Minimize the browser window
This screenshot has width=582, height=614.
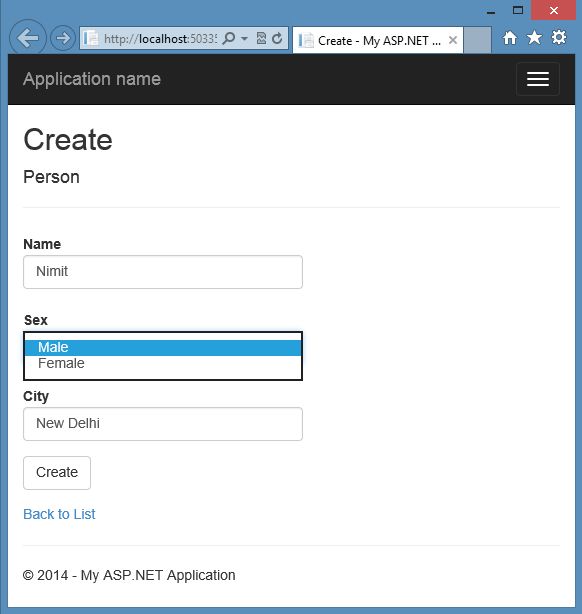tap(491, 11)
